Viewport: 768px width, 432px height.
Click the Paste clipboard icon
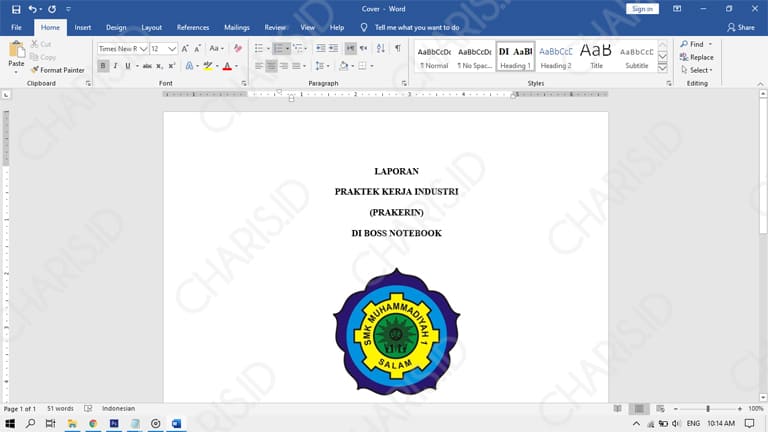(x=16, y=49)
